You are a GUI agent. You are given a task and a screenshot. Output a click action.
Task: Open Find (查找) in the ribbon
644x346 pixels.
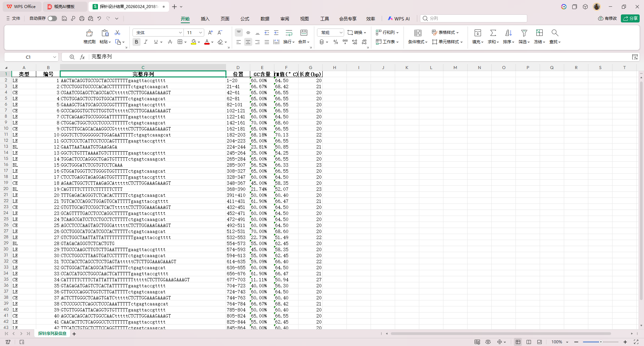coord(554,36)
